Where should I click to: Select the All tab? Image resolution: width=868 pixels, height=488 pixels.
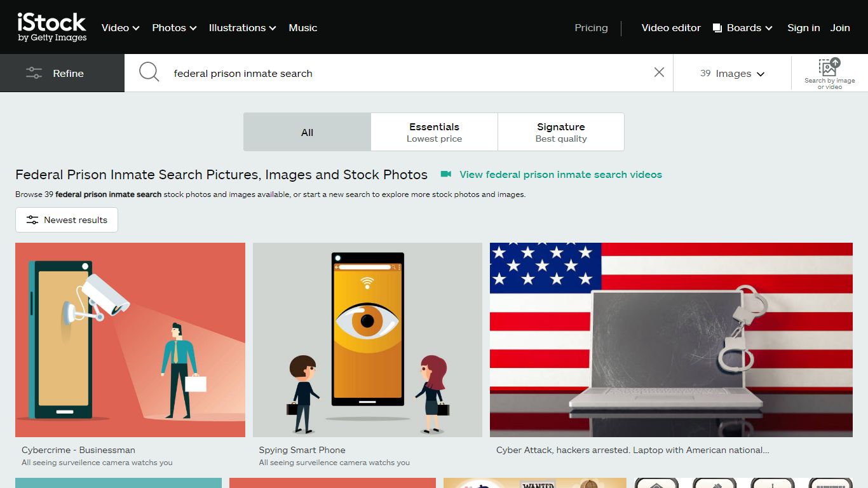(x=307, y=132)
